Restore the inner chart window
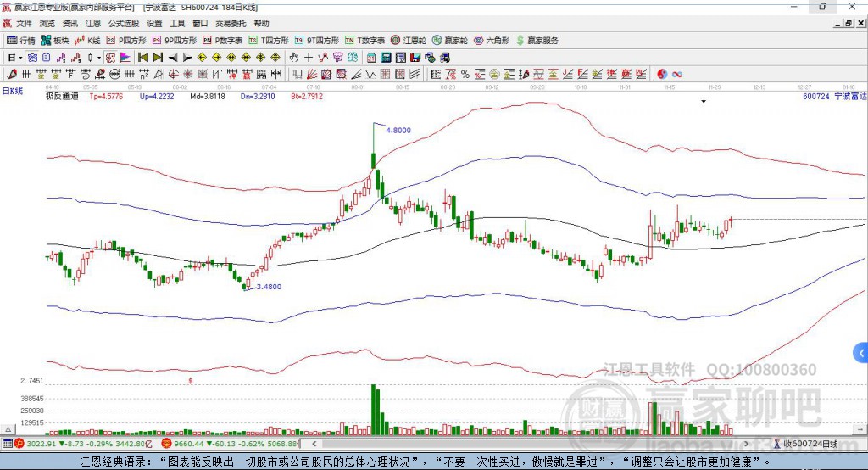The height and width of the screenshot is (470, 868). 849,23
